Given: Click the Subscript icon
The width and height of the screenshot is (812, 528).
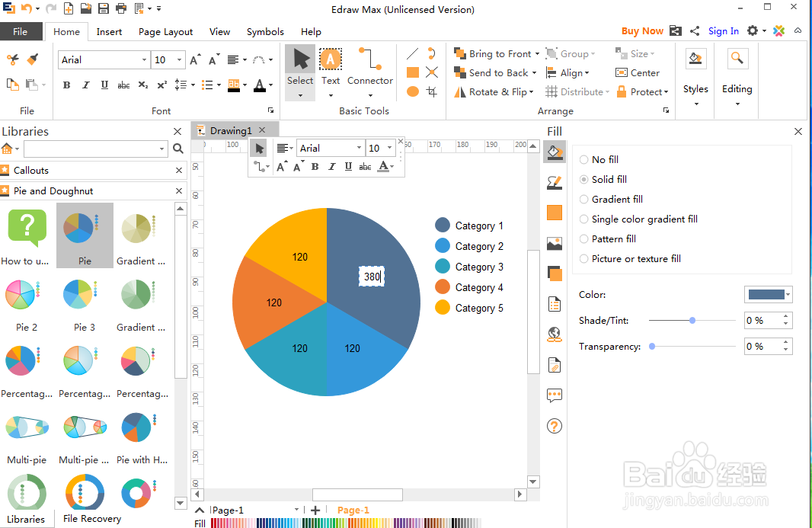Looking at the screenshot, I should [143, 85].
